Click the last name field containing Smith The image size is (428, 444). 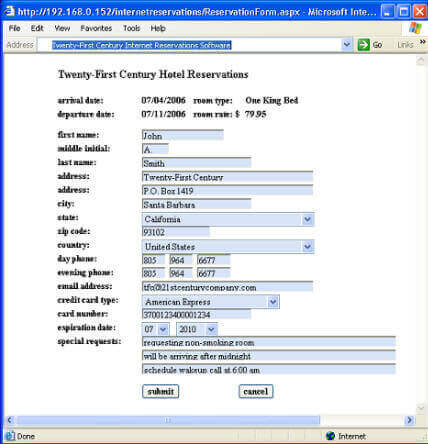(x=196, y=163)
